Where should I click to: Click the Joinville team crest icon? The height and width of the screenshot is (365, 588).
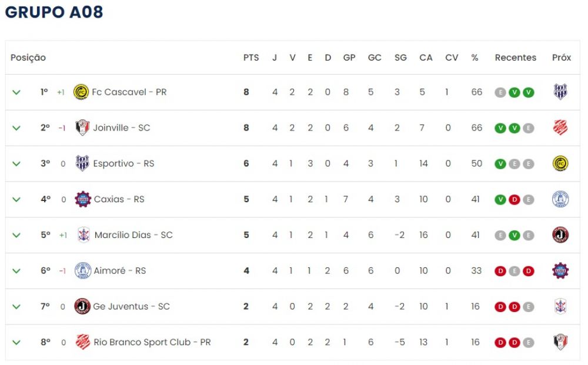coord(82,128)
